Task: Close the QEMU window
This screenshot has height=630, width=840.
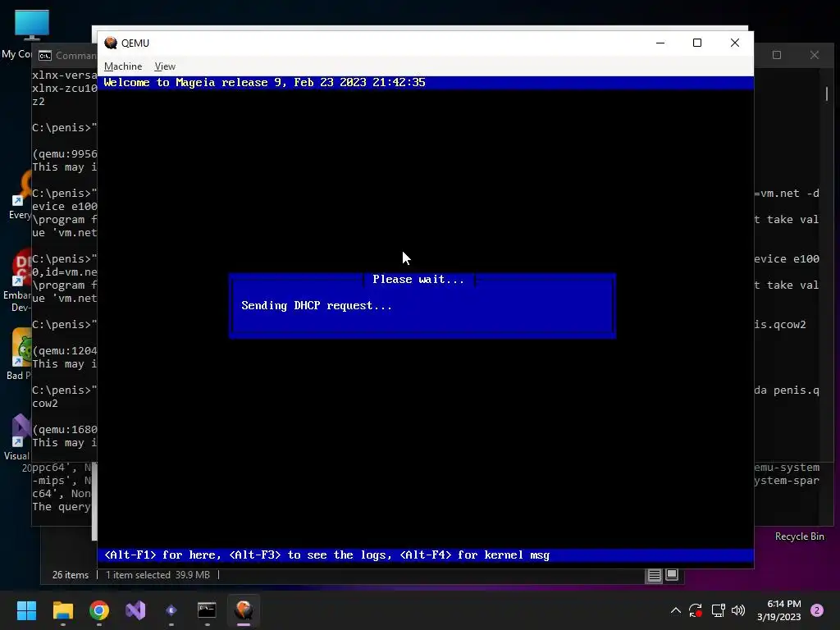Action: click(x=734, y=43)
